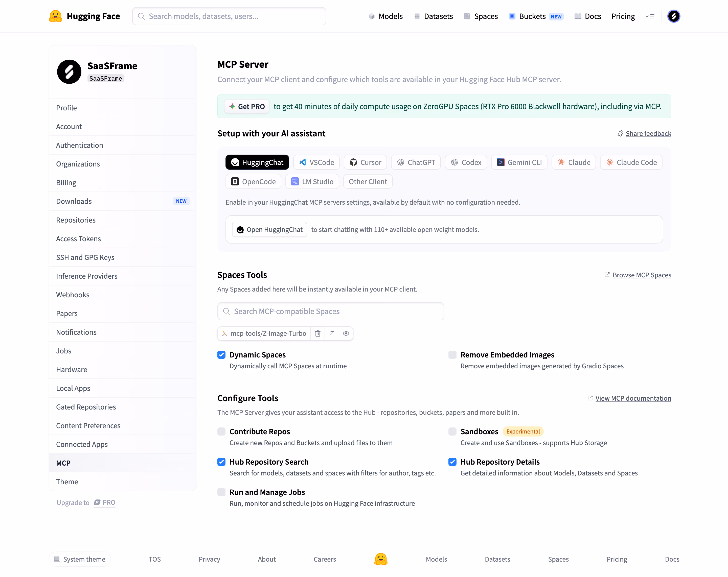Select the Cursor client option
The height and width of the screenshot is (577, 728).
365,162
